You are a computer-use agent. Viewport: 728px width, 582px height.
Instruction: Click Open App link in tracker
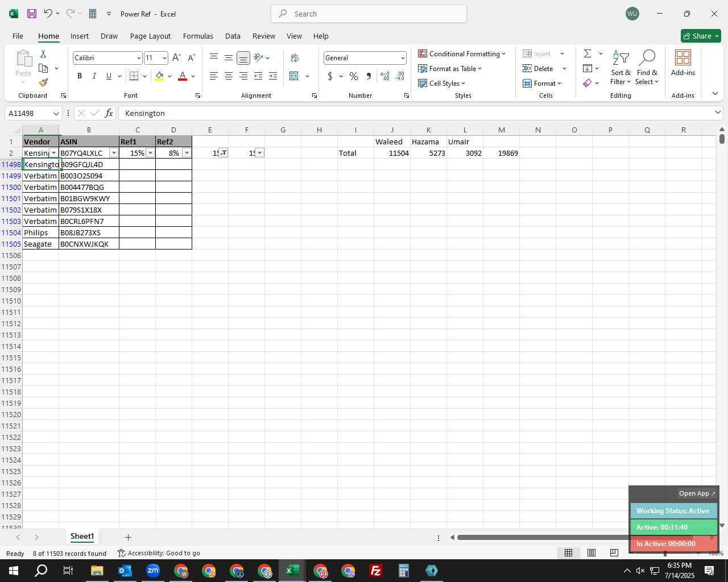[x=697, y=493]
